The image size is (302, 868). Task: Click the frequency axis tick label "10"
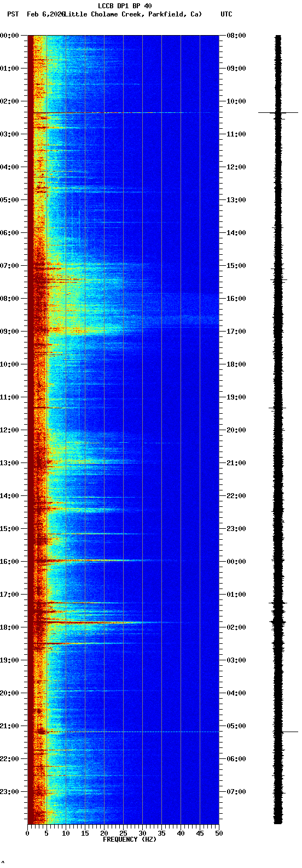[66, 833]
